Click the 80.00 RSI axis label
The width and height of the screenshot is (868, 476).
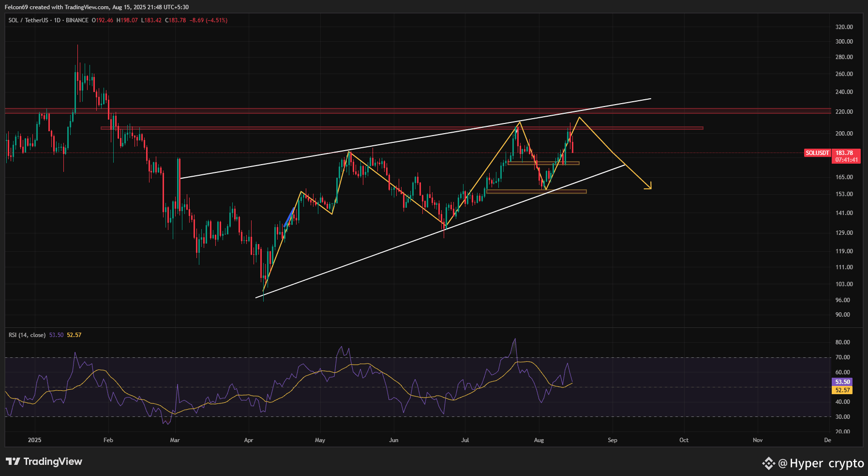click(843, 342)
